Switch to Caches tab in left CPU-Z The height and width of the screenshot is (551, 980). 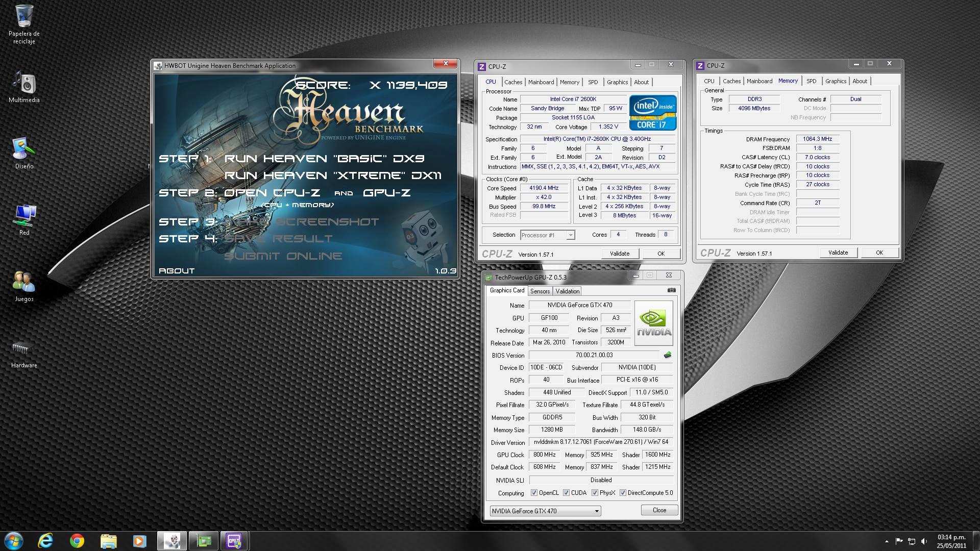(513, 82)
